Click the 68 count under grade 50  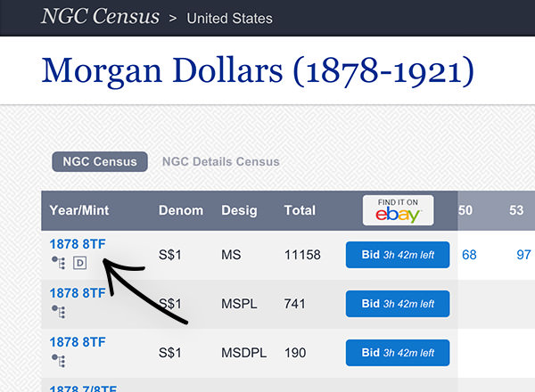tap(469, 255)
